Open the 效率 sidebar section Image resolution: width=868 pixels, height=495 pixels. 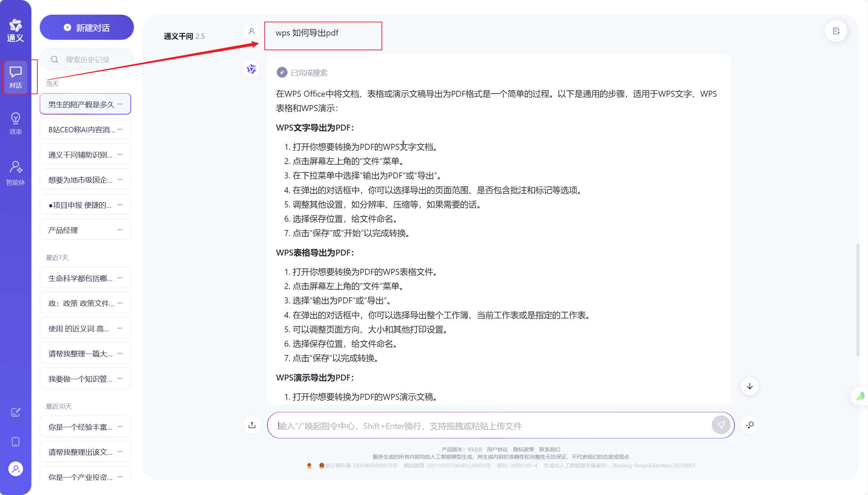pos(15,123)
